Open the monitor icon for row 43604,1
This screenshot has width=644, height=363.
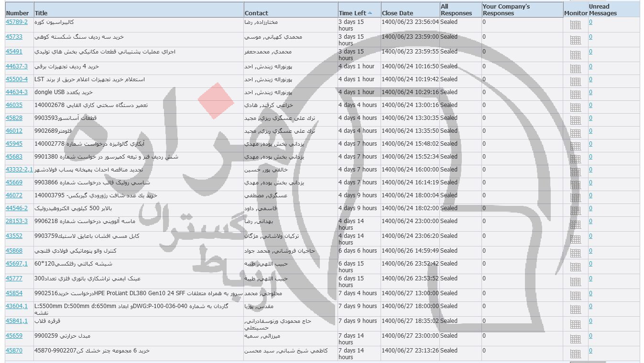pyautogui.click(x=575, y=310)
